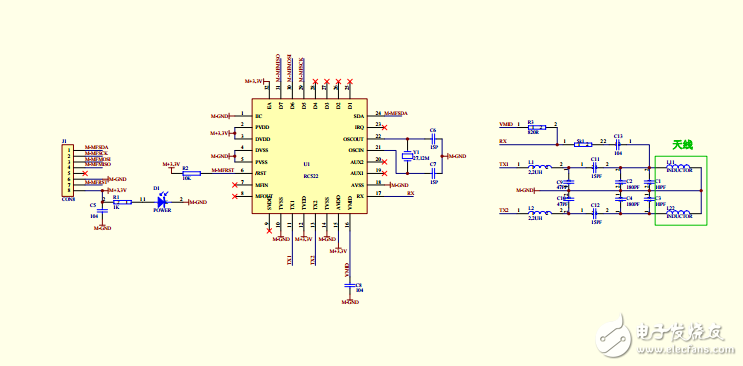
Task: Click the C6 15P capacitor symbol
Action: tap(434, 138)
